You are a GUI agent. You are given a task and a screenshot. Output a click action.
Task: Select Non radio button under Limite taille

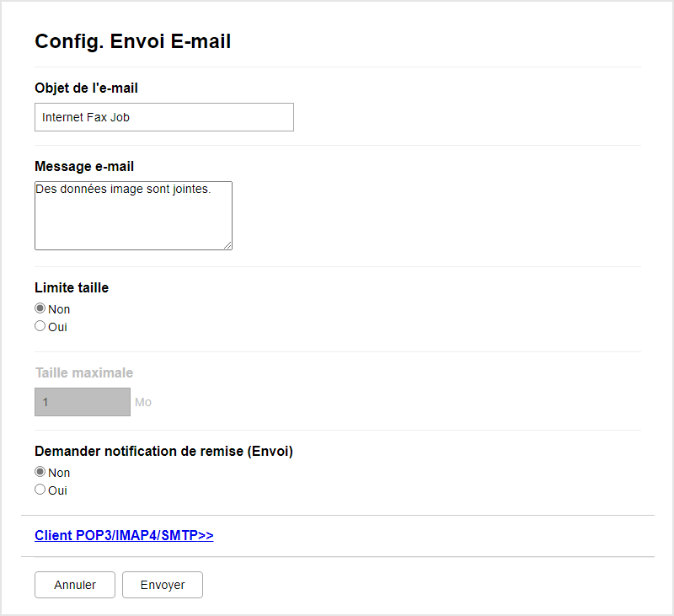[x=40, y=308]
